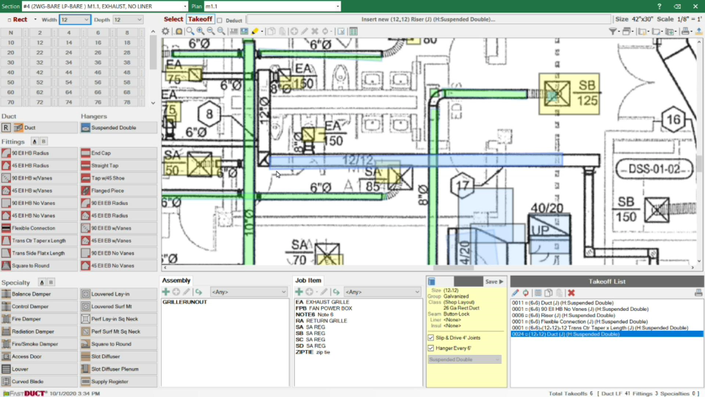Open the Job Item <Any> filter dropdown
The width and height of the screenshot is (705, 397).
coord(382,292)
